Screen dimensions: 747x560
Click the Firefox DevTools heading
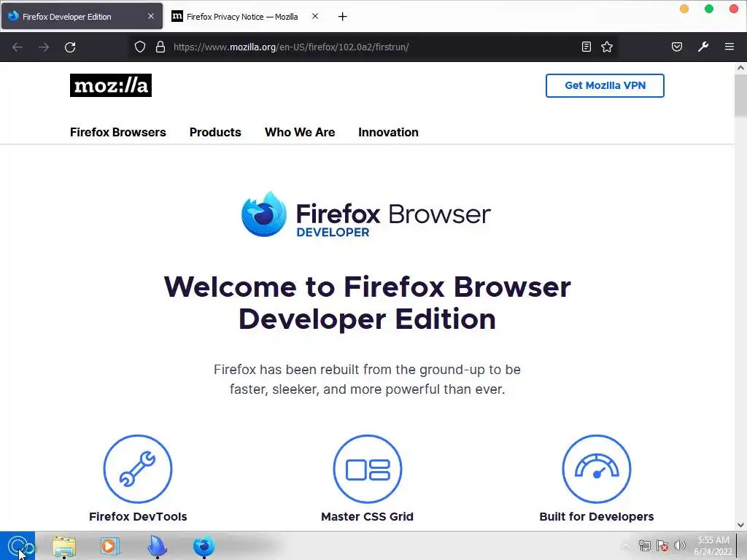point(138,517)
